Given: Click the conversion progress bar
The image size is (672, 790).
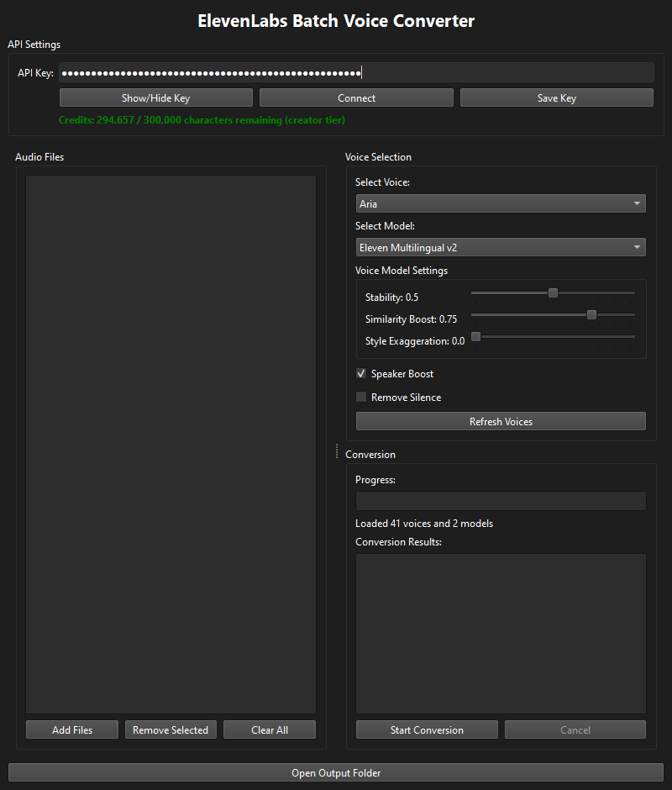Looking at the screenshot, I should 501,501.
